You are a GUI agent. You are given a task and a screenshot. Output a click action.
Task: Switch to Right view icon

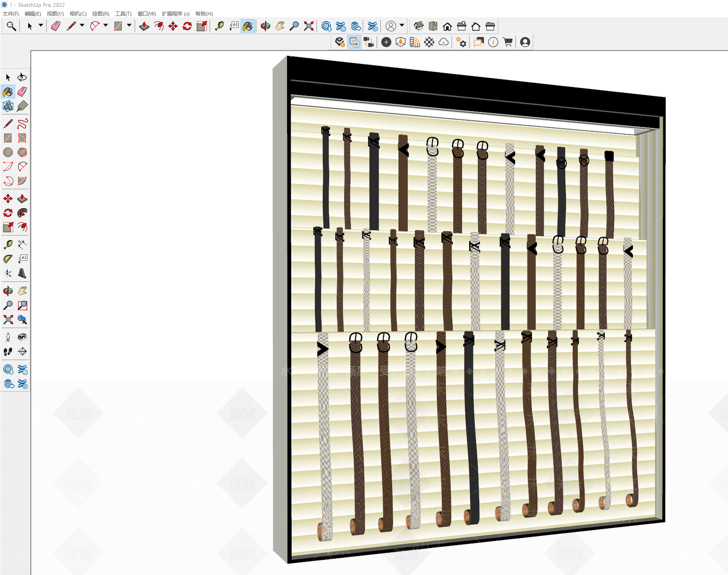pyautogui.click(x=461, y=26)
